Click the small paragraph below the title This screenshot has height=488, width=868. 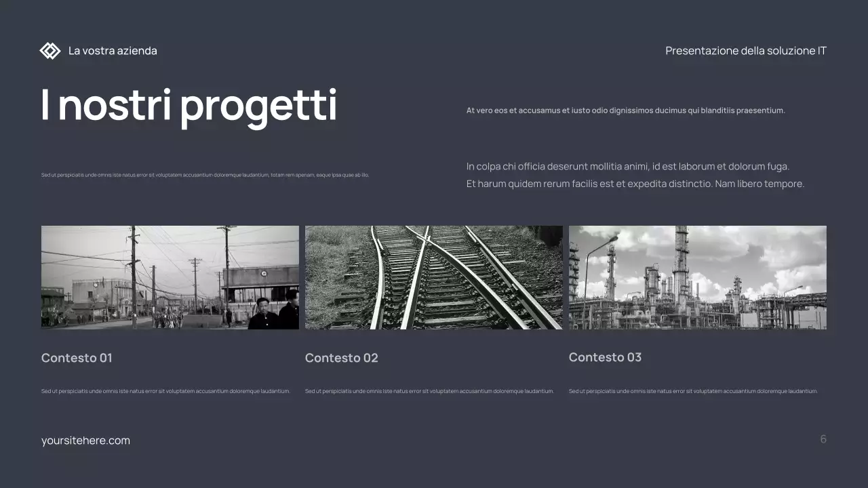point(205,174)
